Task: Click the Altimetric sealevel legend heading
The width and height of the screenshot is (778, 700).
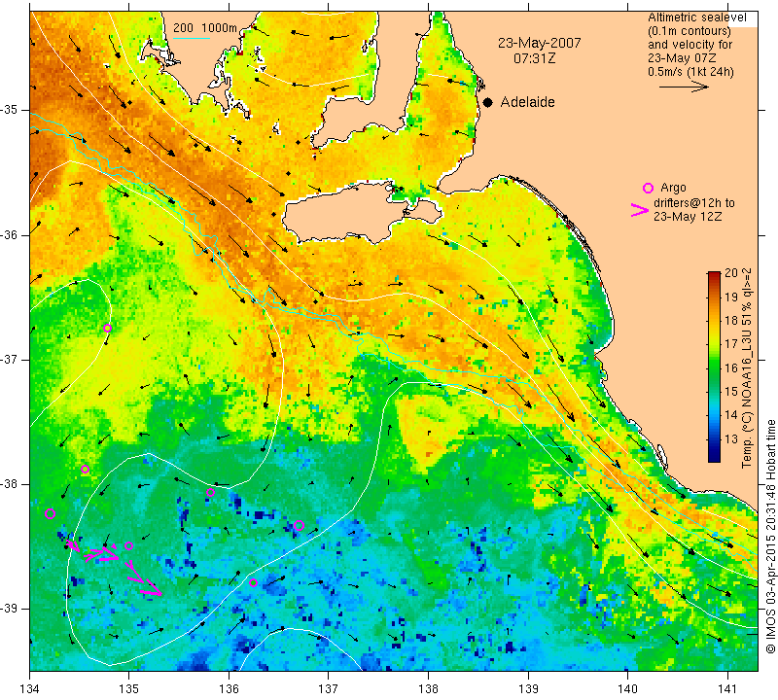Action: point(697,17)
